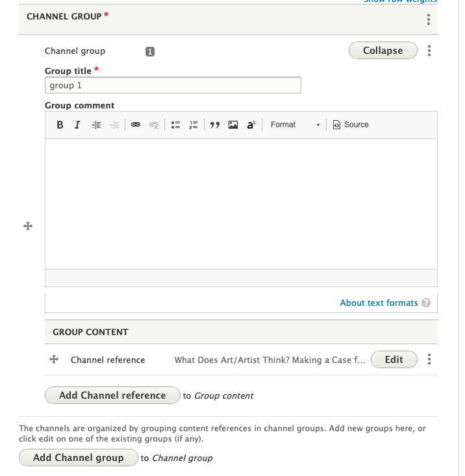Click the Group title input field

[173, 85]
